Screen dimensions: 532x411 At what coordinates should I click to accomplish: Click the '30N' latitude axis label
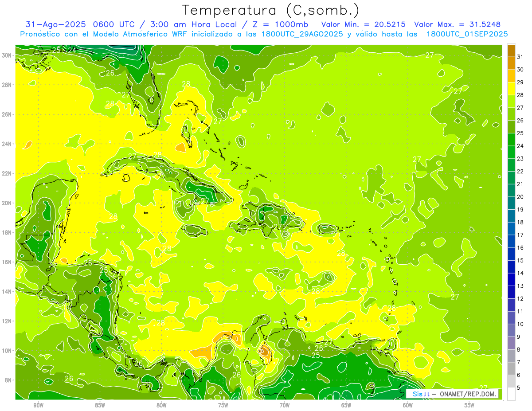click(7, 55)
